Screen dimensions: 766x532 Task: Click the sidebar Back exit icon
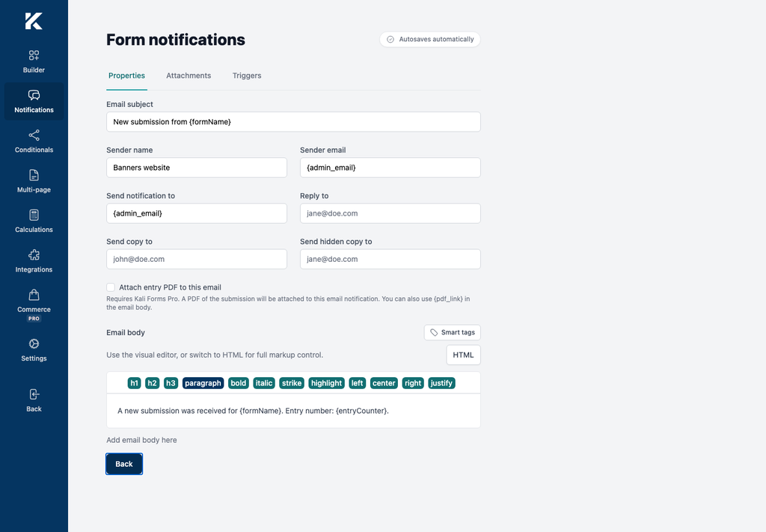(x=34, y=395)
